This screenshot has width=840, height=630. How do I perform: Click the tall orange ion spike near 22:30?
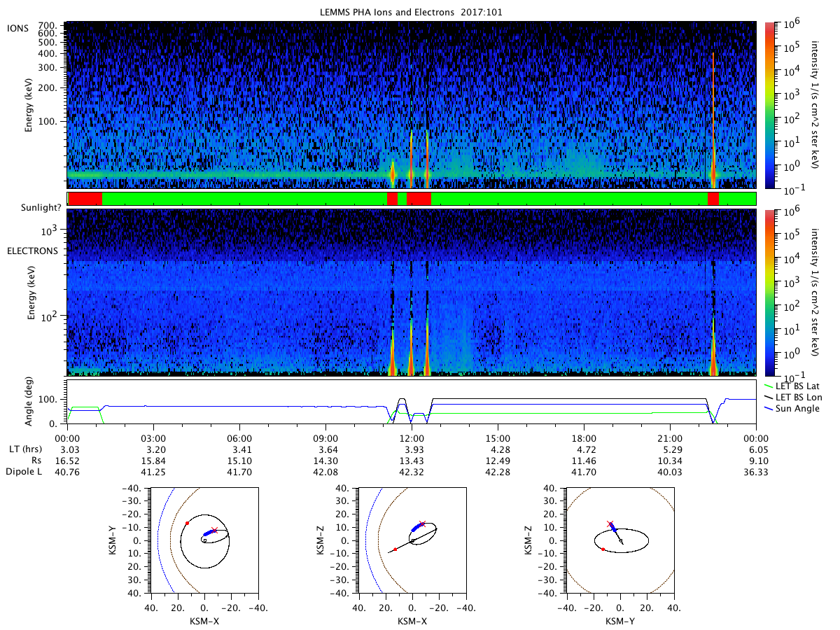[713, 119]
